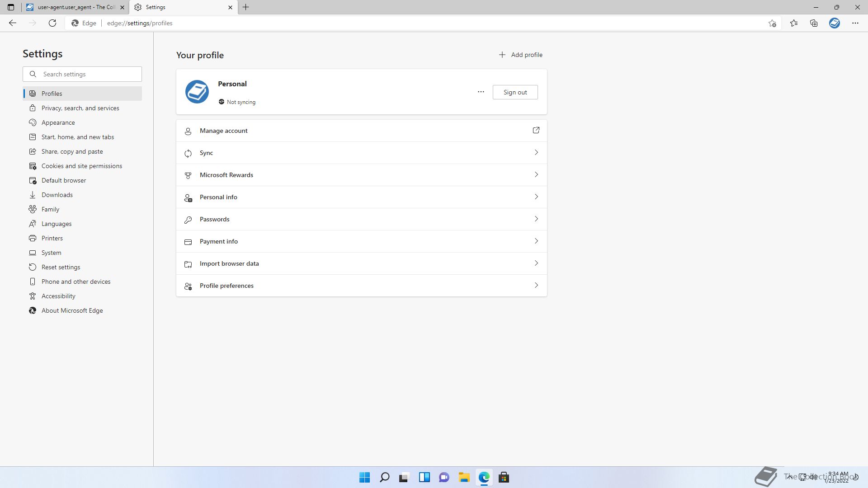Open Cookies and site permissions
Viewport: 868px width, 488px height.
pyautogui.click(x=82, y=166)
